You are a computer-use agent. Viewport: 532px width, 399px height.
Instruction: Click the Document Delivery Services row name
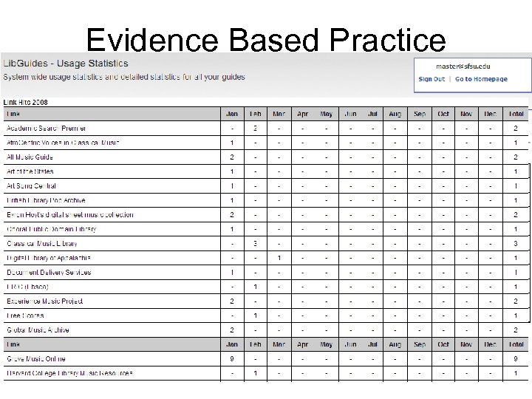click(49, 273)
